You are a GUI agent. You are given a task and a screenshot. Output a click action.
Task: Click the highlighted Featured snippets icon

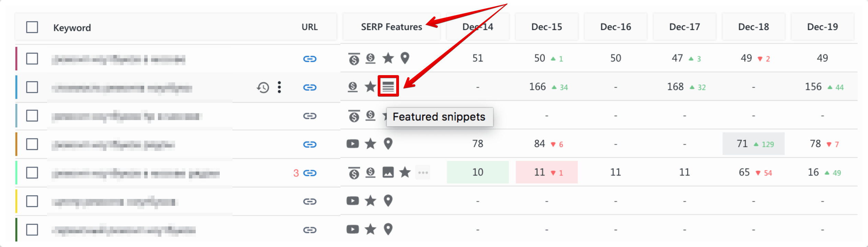pos(388,86)
